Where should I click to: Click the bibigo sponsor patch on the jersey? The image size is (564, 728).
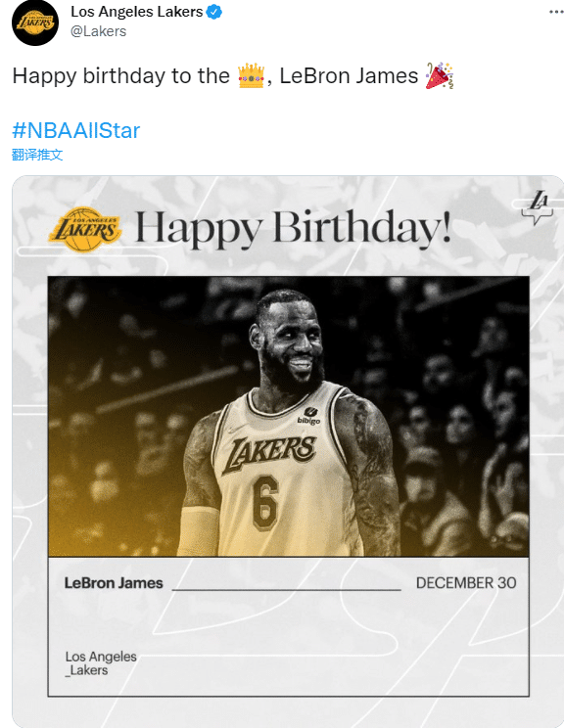309,416
